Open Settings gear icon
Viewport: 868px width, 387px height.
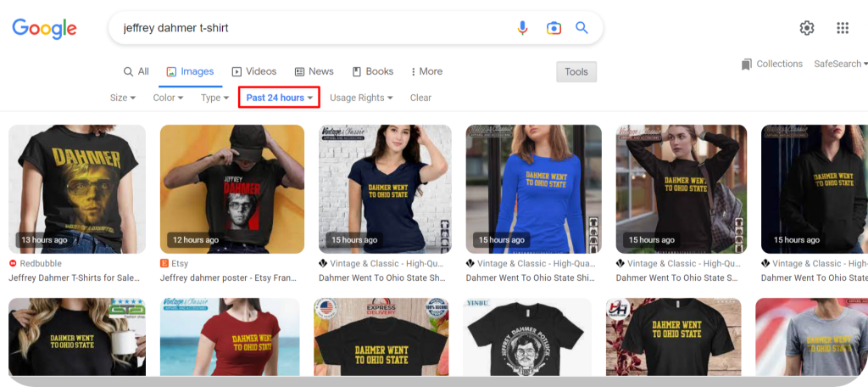[807, 28]
